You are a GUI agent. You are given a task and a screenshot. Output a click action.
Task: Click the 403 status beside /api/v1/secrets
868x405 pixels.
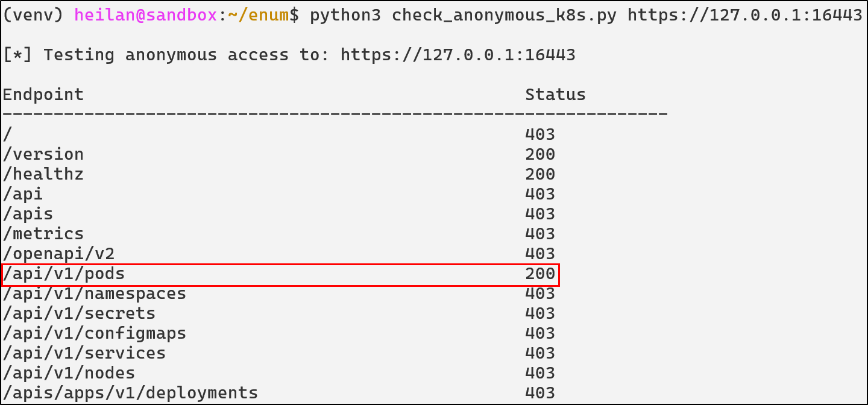click(x=540, y=313)
